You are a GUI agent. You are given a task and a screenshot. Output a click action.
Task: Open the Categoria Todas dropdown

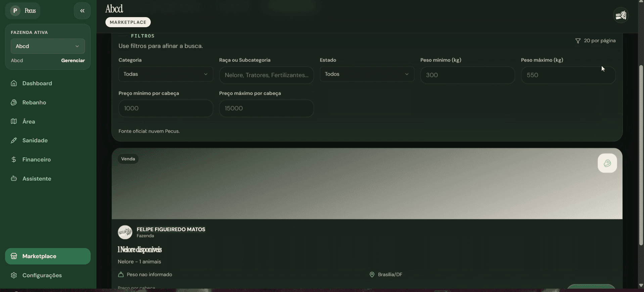click(x=166, y=74)
